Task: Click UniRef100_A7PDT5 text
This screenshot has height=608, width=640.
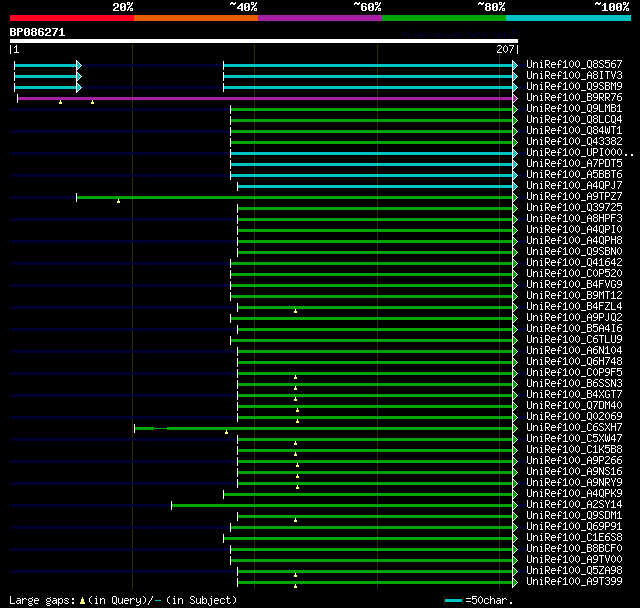Action: pyautogui.click(x=574, y=164)
